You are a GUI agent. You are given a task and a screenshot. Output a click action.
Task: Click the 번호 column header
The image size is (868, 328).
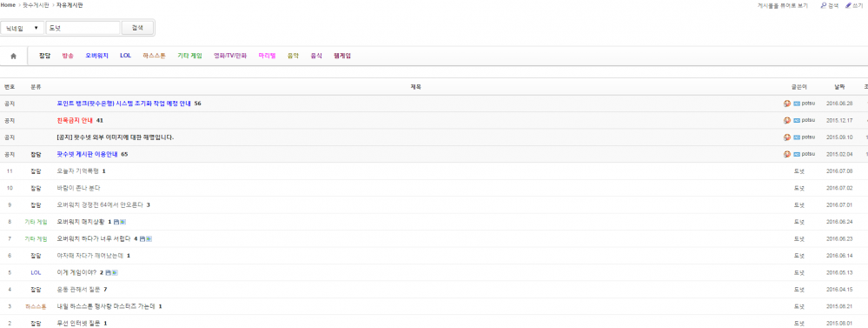coord(10,87)
